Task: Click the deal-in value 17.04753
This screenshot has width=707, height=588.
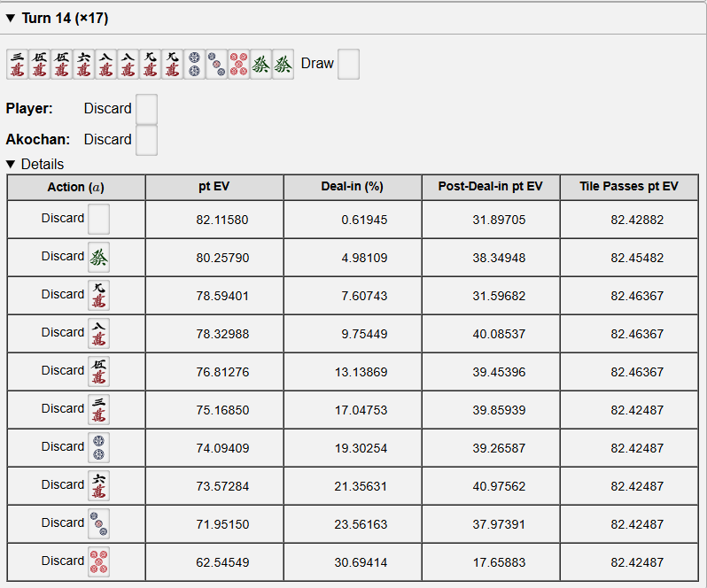Action: [x=361, y=410]
